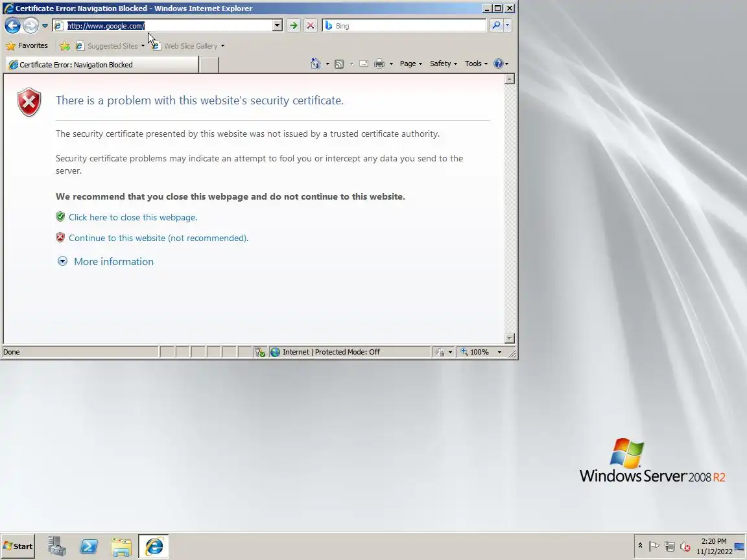747x560 pixels.
Task: Click scrollbar down arrow on page
Action: 509,338
